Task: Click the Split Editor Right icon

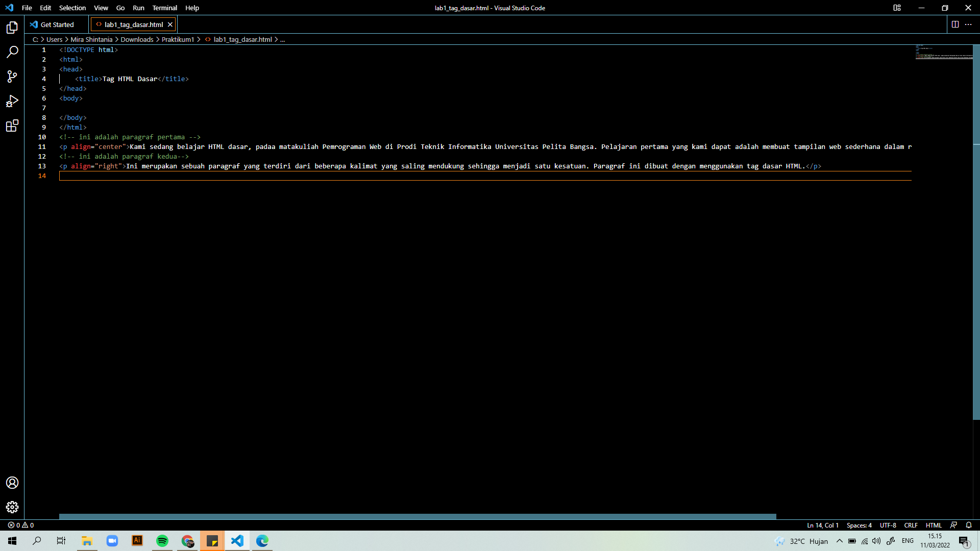Action: (955, 24)
